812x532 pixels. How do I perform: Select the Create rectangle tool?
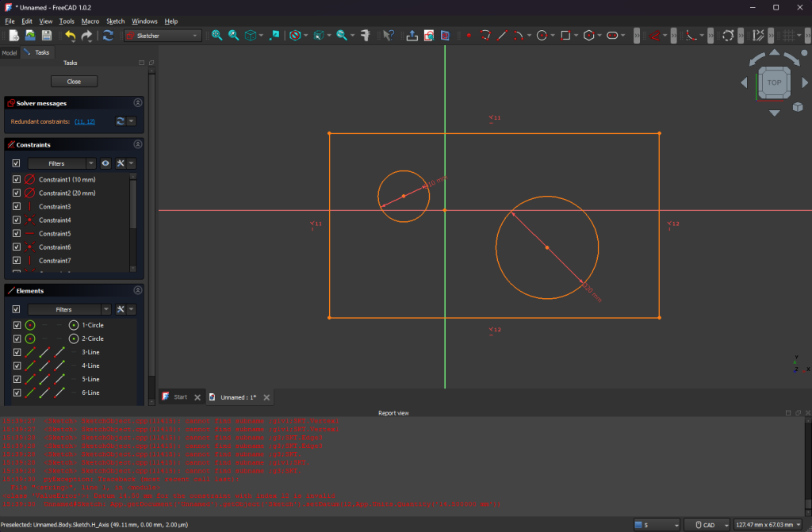pos(565,36)
